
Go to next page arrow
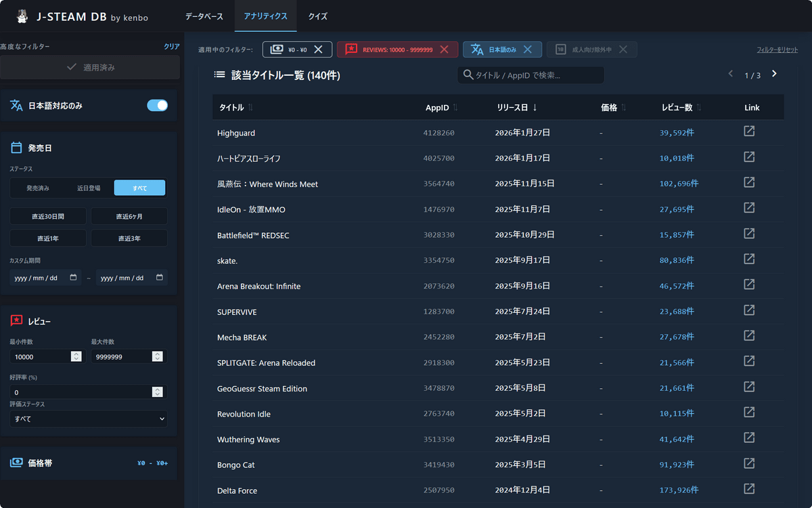tap(774, 74)
